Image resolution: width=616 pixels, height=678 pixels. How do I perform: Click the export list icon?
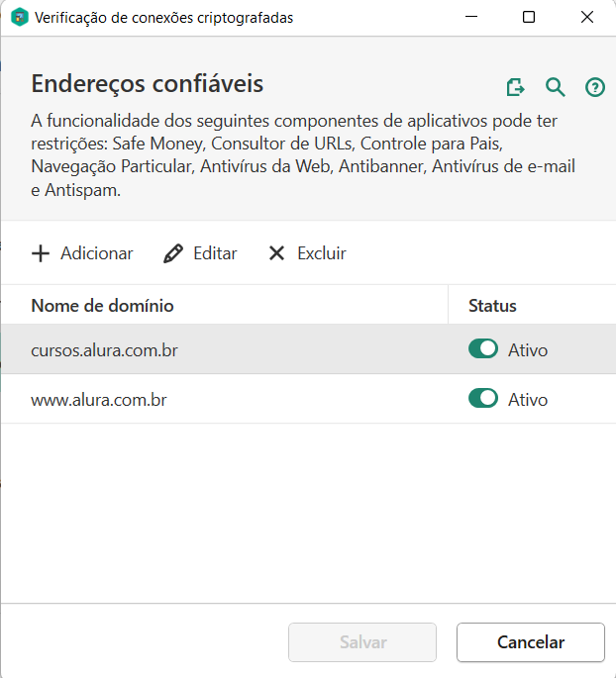coord(515,87)
